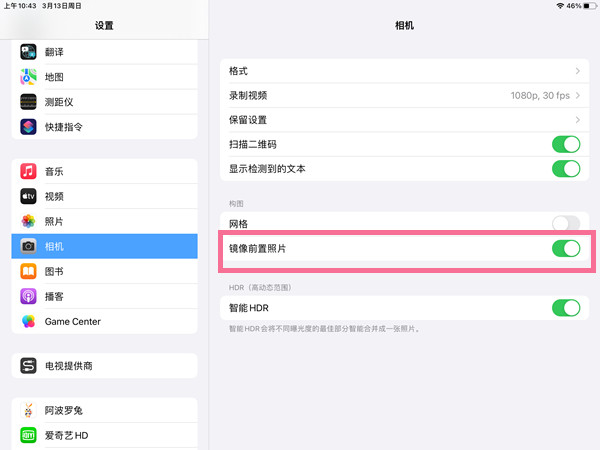The width and height of the screenshot is (600, 450).
Task: Enable the Grid toggle
Action: click(565, 223)
